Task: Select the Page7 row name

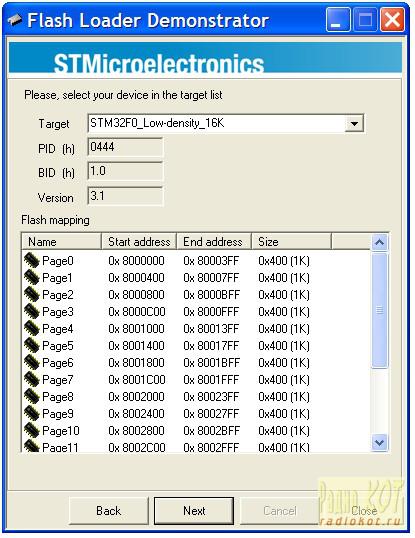Action: [x=58, y=379]
